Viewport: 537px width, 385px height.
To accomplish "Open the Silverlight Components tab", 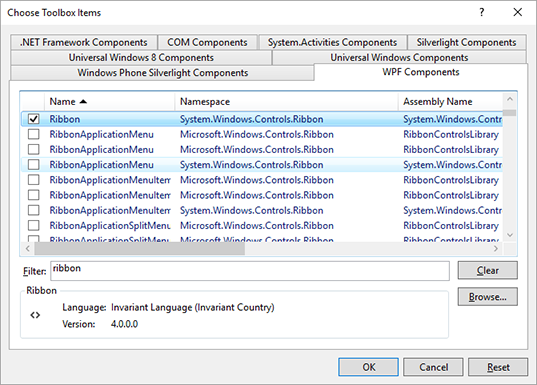I will coord(466,42).
